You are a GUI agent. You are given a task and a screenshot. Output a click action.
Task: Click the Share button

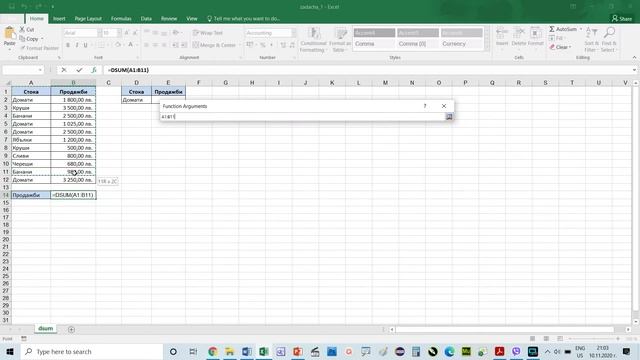[622, 19]
